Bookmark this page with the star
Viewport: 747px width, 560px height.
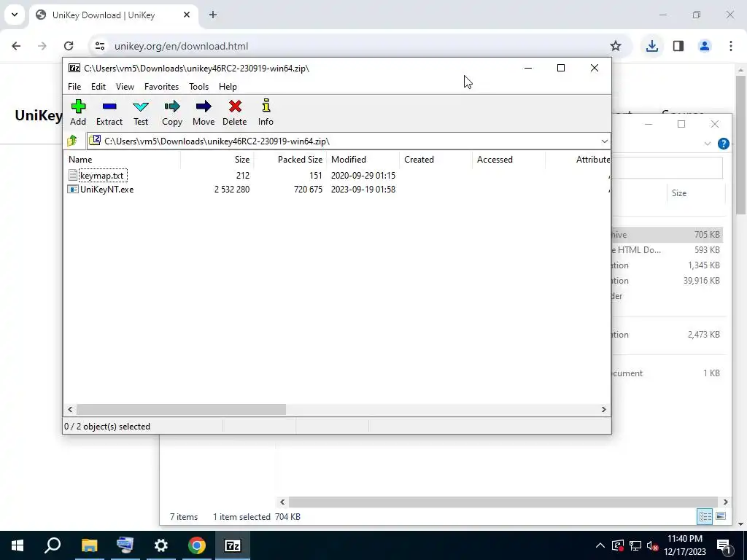616,46
